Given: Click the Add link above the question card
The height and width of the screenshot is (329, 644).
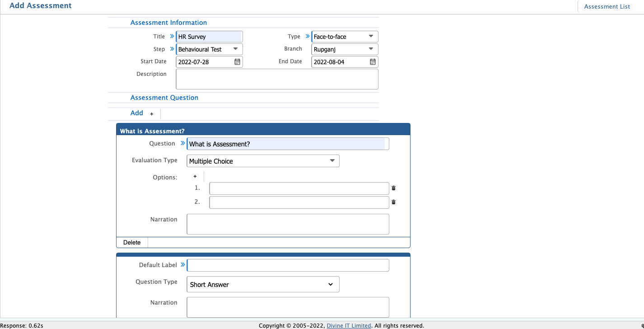Looking at the screenshot, I should tap(136, 113).
